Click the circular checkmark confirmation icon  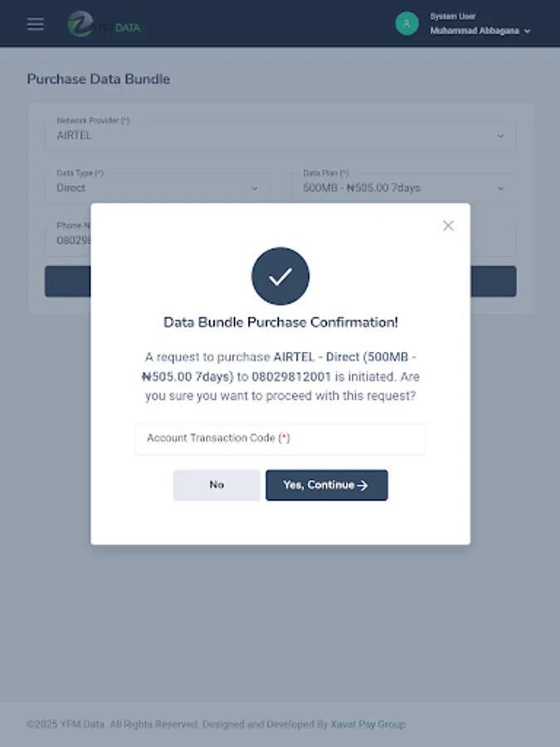(280, 276)
